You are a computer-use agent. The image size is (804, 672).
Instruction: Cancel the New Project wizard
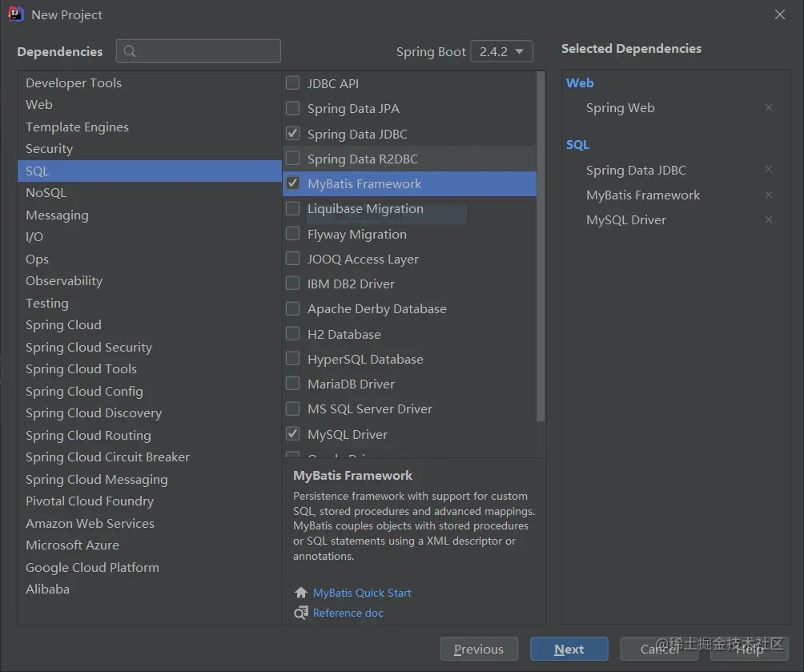coord(659,649)
